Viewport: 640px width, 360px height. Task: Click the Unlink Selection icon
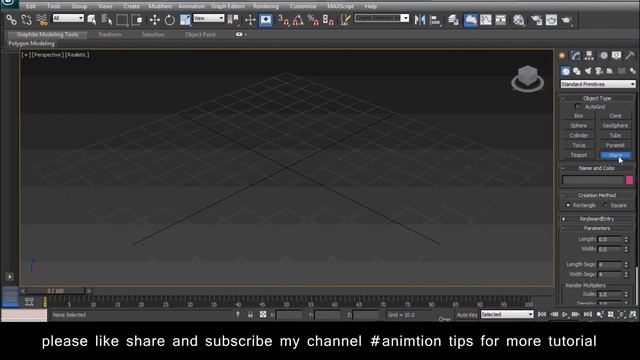coord(27,20)
